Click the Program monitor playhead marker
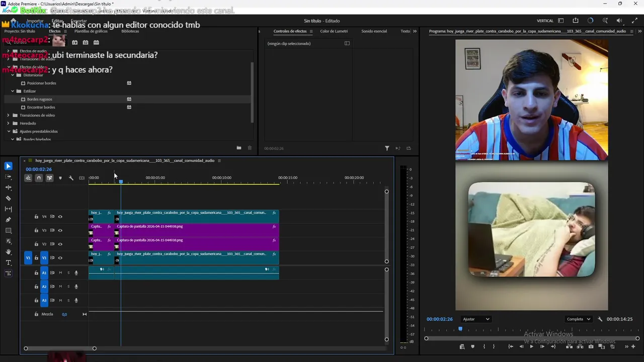The height and width of the screenshot is (362, 644). 460,329
